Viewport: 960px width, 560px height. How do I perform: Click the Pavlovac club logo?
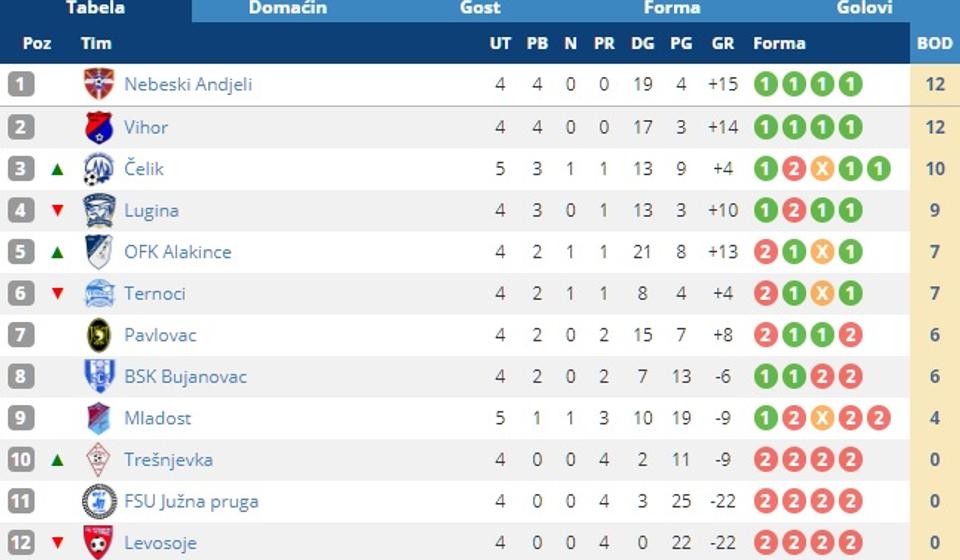[x=99, y=335]
